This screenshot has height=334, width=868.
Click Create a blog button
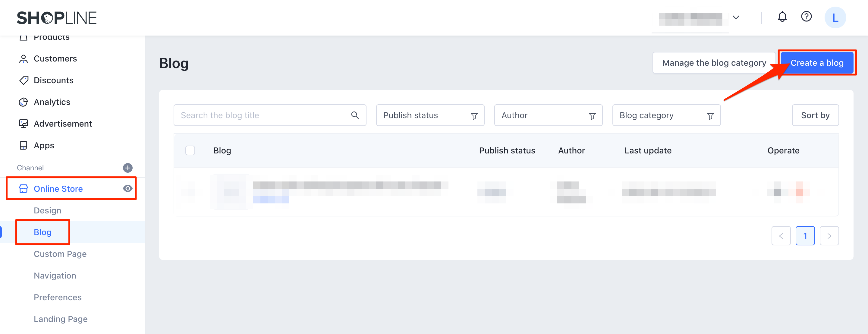(x=817, y=63)
